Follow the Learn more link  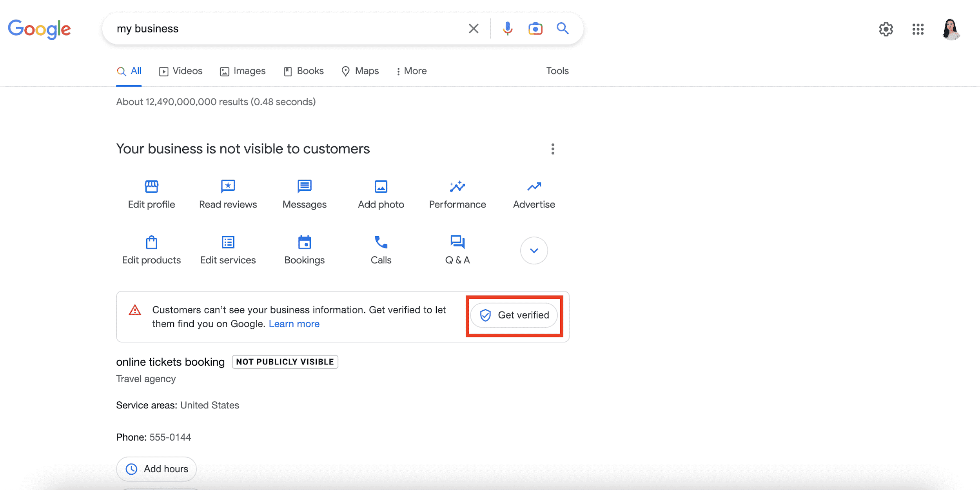tap(294, 324)
